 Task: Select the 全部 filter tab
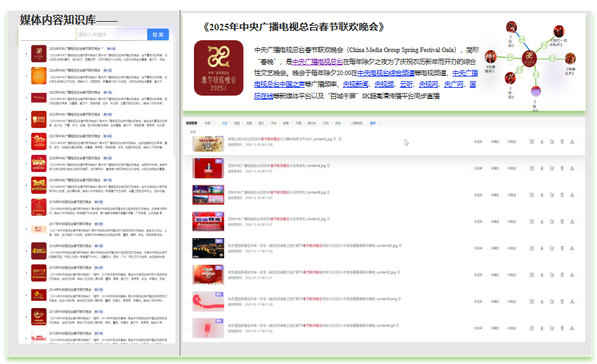click(225, 123)
